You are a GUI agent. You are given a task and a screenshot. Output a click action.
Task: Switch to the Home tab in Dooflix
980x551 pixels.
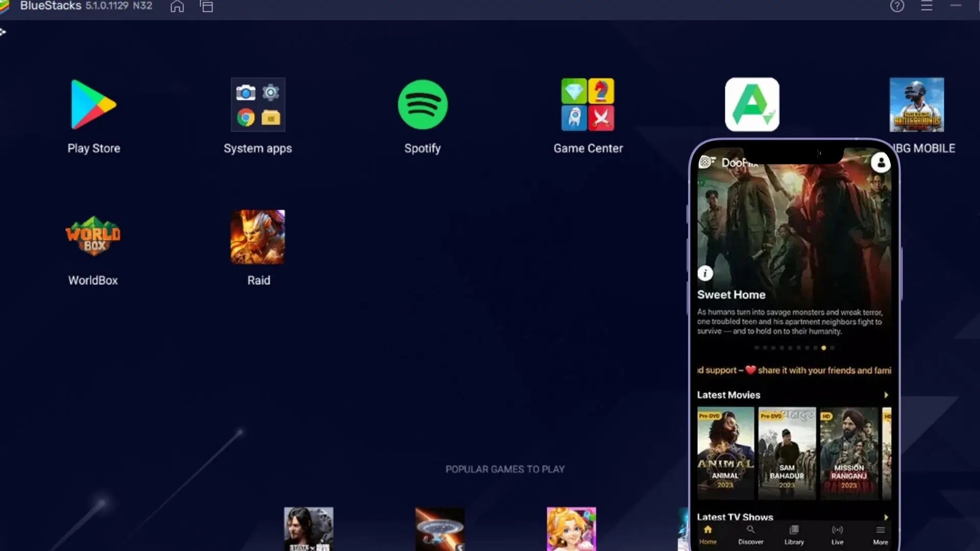pos(708,535)
